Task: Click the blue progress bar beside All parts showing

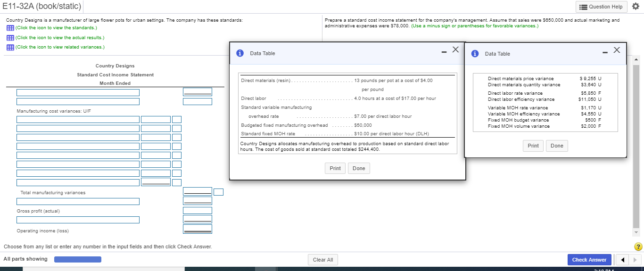Action: 78,259
